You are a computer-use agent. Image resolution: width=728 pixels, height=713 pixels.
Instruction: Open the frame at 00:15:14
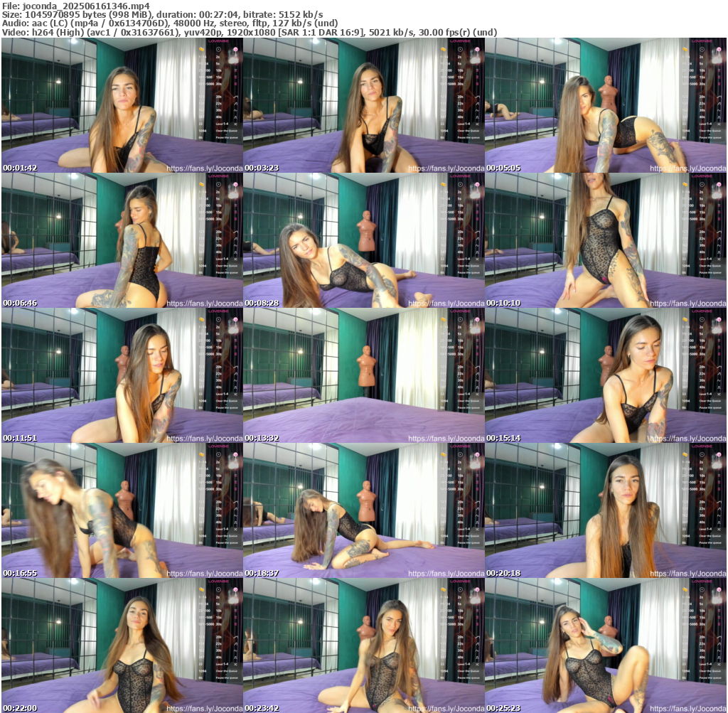point(606,375)
